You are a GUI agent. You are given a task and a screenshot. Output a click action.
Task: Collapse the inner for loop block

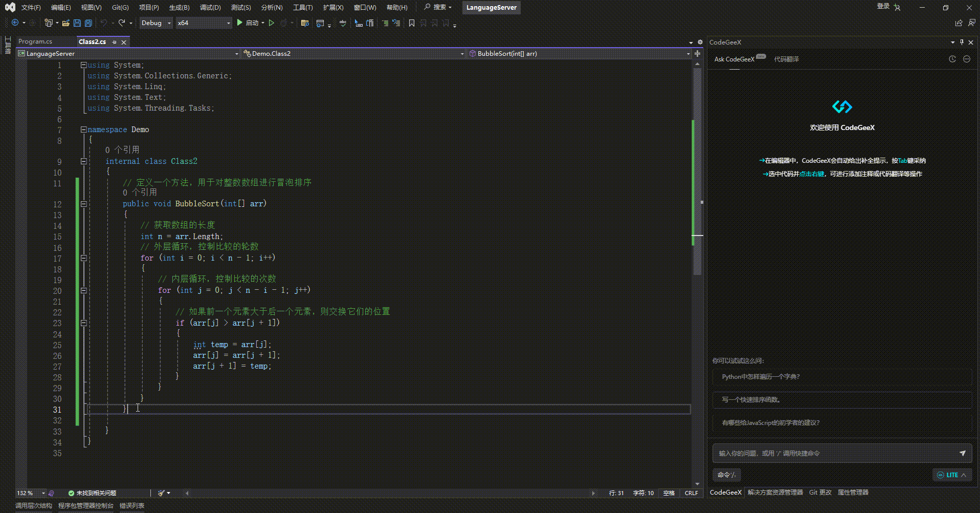click(83, 290)
